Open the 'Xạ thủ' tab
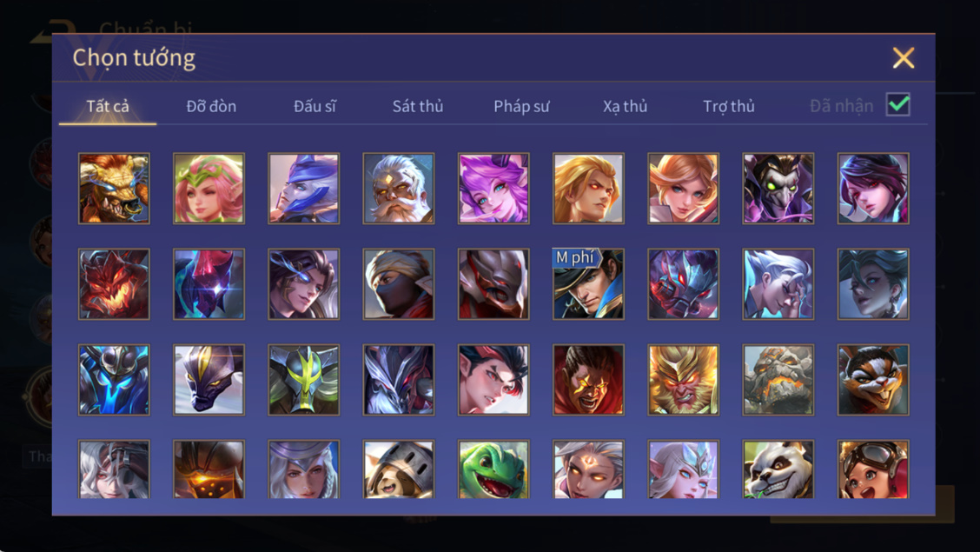The height and width of the screenshot is (552, 980). click(625, 106)
